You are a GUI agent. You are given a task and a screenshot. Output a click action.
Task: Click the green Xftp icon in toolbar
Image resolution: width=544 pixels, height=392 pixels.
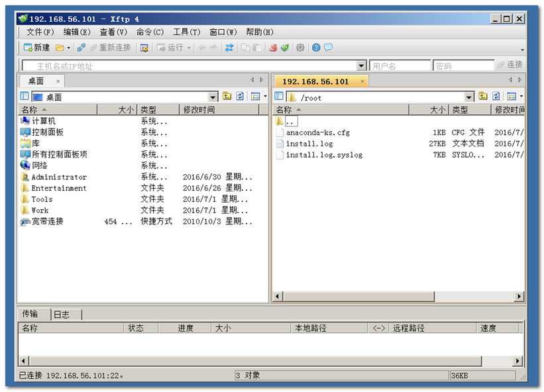[x=285, y=48]
